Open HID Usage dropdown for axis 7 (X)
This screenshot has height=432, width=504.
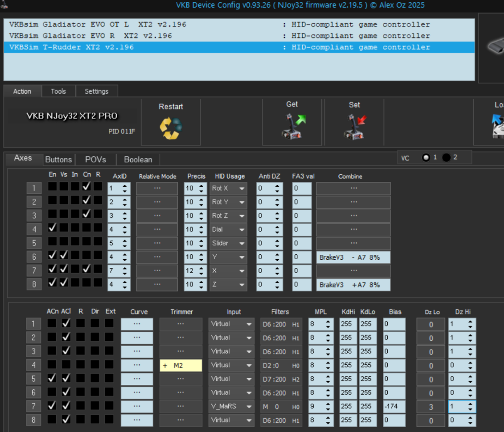[228, 271]
